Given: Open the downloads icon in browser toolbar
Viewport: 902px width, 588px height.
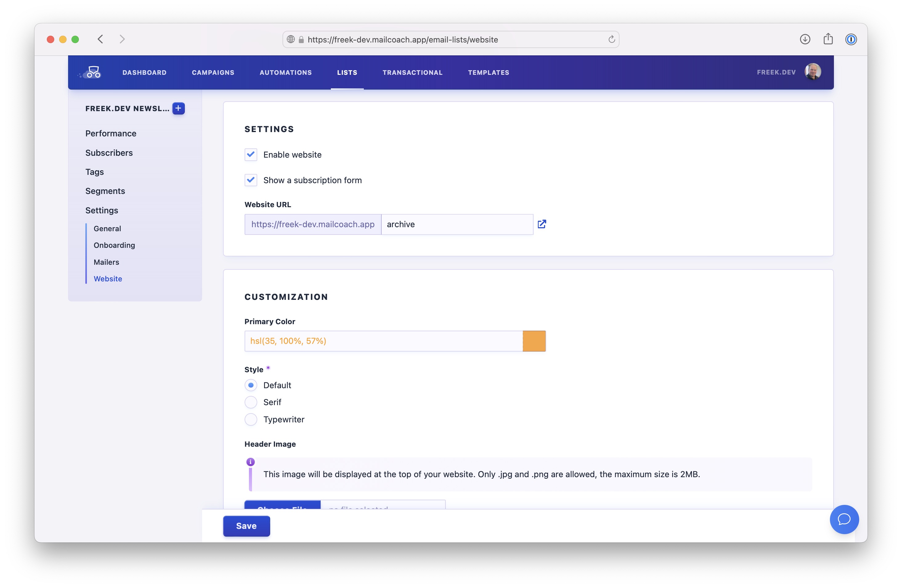Looking at the screenshot, I should [805, 39].
